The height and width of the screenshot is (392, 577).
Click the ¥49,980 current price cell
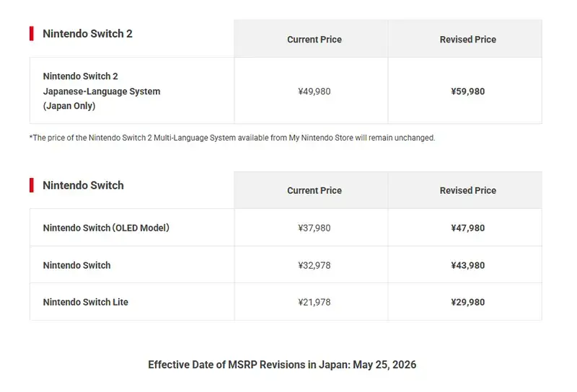tap(314, 92)
